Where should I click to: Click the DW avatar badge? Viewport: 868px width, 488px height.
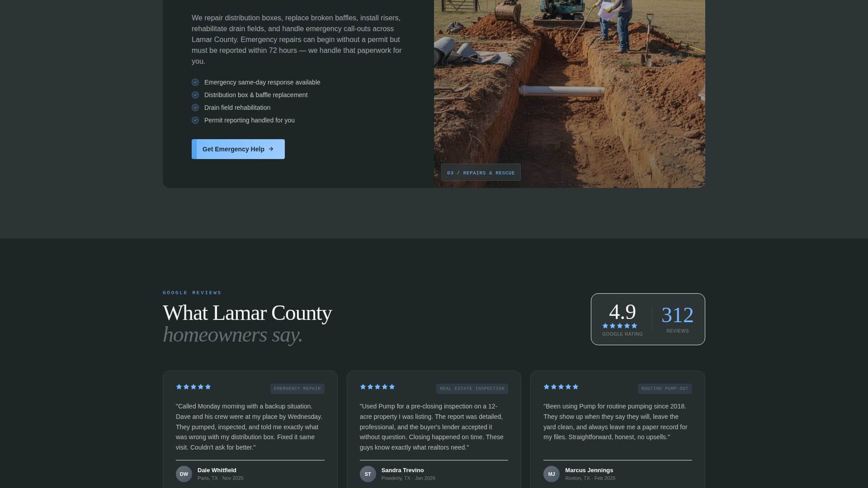pos(184,474)
